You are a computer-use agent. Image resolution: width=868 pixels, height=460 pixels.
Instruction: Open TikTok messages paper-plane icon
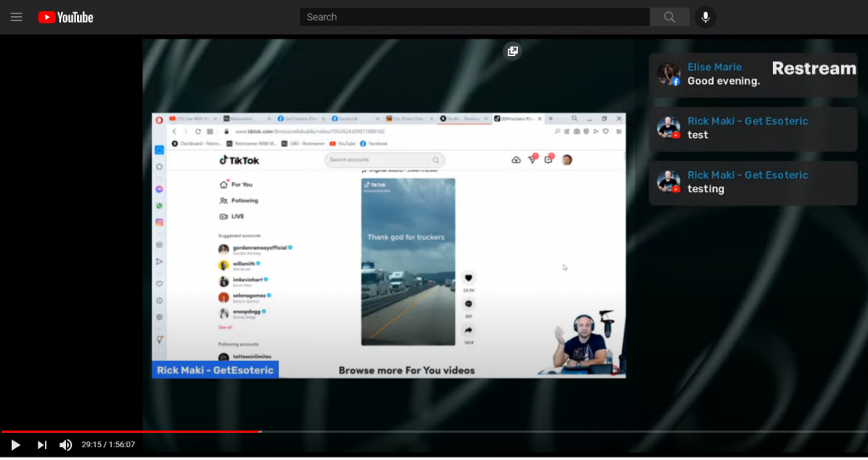(x=532, y=159)
